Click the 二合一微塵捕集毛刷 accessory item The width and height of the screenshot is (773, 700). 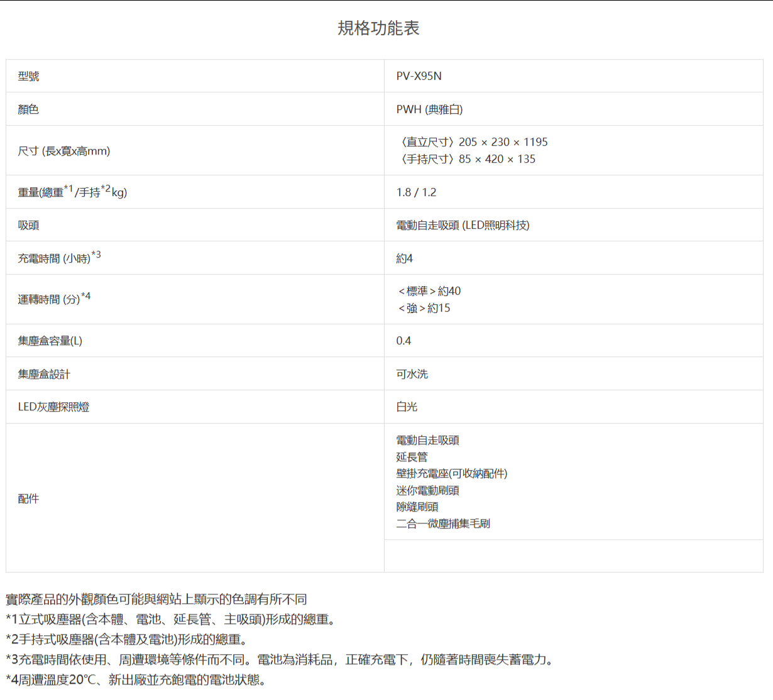pyautogui.click(x=442, y=523)
